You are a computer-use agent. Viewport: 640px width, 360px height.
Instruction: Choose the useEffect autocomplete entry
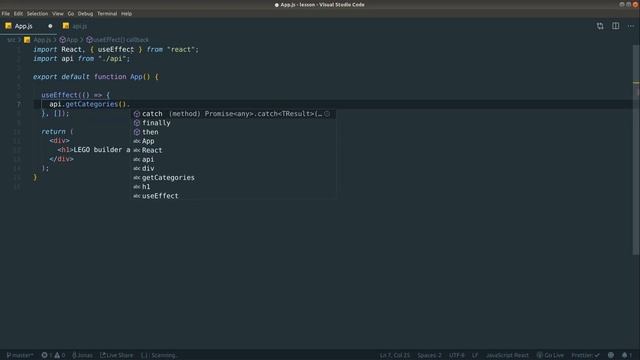(x=233, y=196)
